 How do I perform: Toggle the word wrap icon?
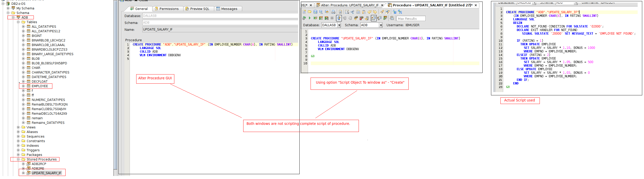point(341,12)
